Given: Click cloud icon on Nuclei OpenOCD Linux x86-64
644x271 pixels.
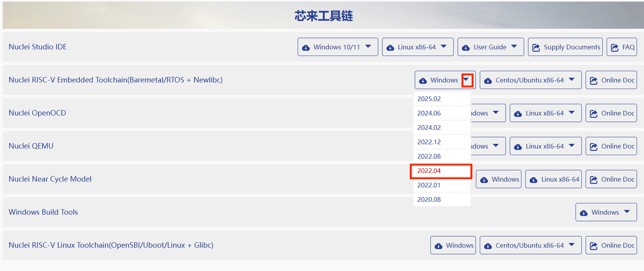Looking at the screenshot, I should pyautogui.click(x=518, y=114).
